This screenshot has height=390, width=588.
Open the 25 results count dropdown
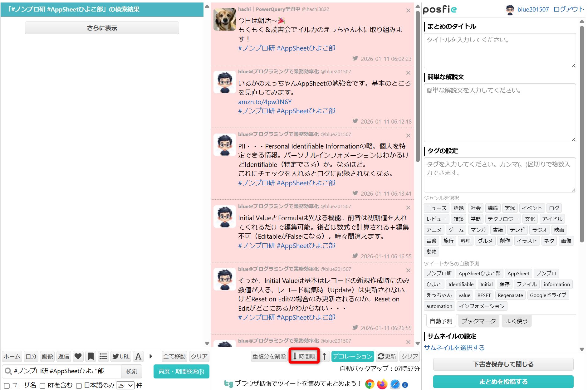click(x=125, y=386)
